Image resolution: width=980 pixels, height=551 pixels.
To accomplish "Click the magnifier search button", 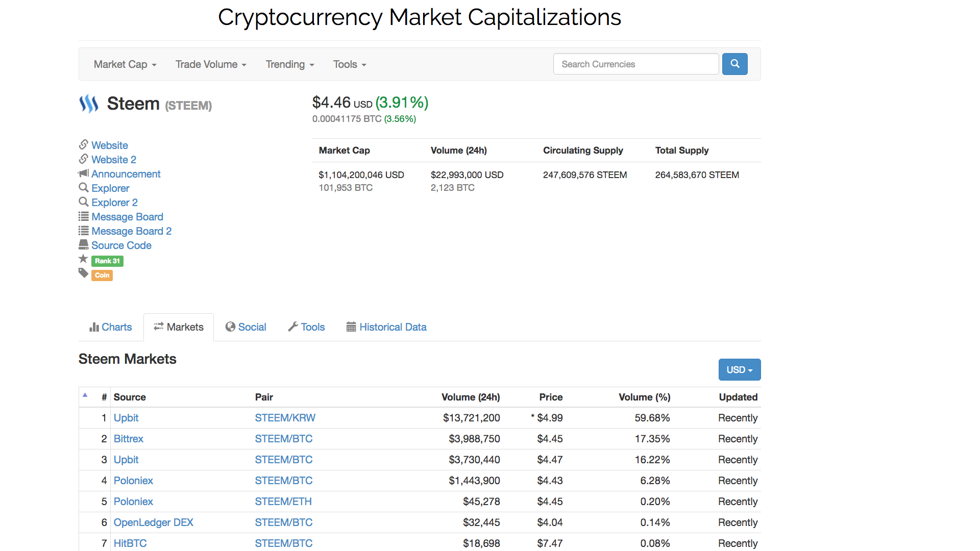I will tap(734, 64).
